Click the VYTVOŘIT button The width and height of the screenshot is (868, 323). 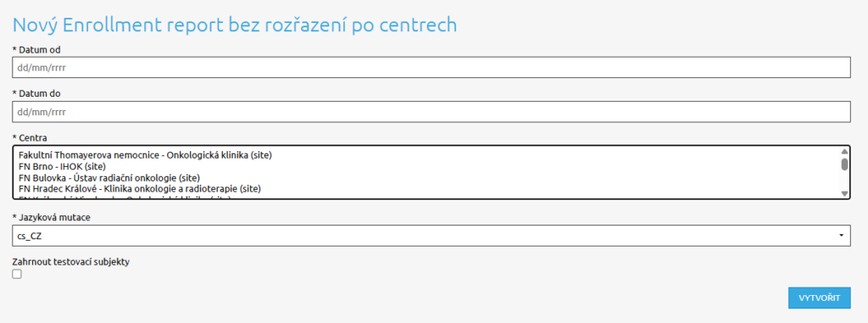tap(820, 298)
